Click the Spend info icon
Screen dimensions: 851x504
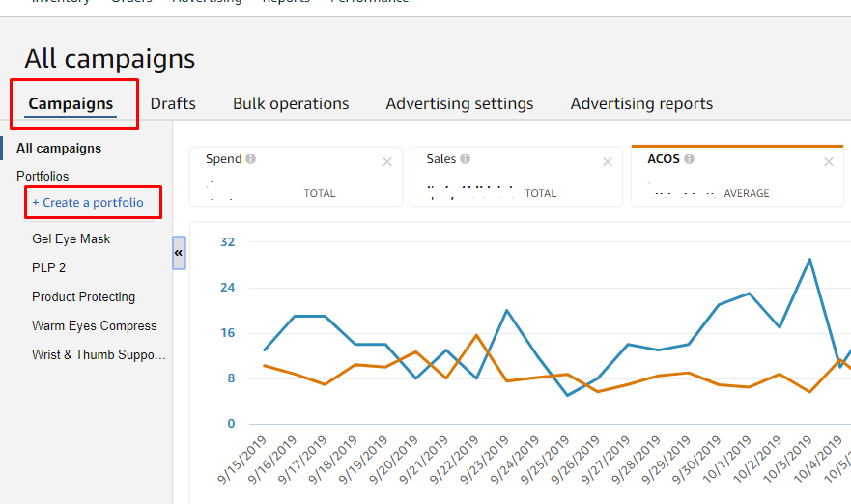click(x=250, y=159)
